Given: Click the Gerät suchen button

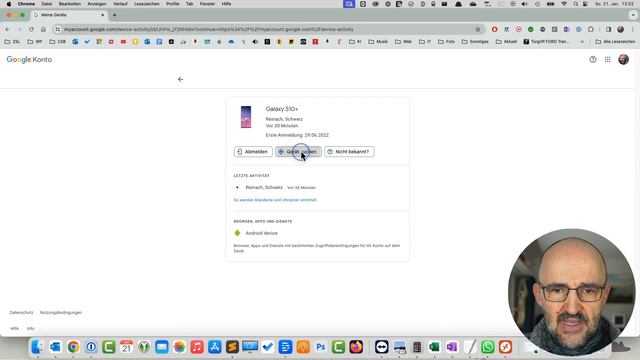Looking at the screenshot, I should pos(298,151).
